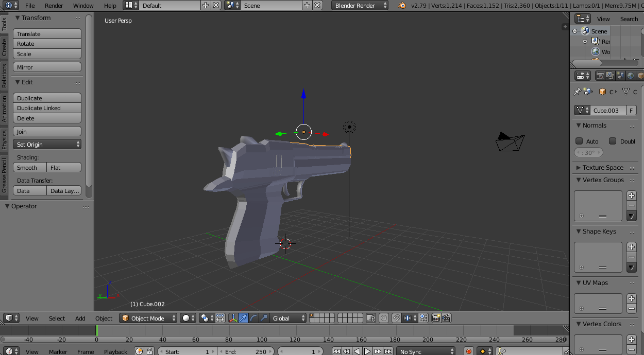The image size is (644, 355).
Task: Open the screen layout browse icon
Action: pyautogui.click(x=131, y=5)
